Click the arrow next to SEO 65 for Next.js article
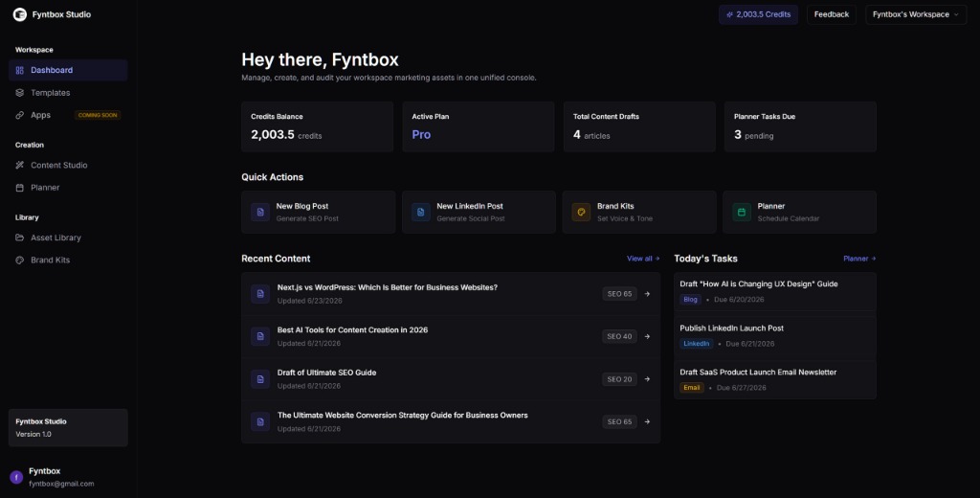980x498 pixels. pyautogui.click(x=647, y=294)
